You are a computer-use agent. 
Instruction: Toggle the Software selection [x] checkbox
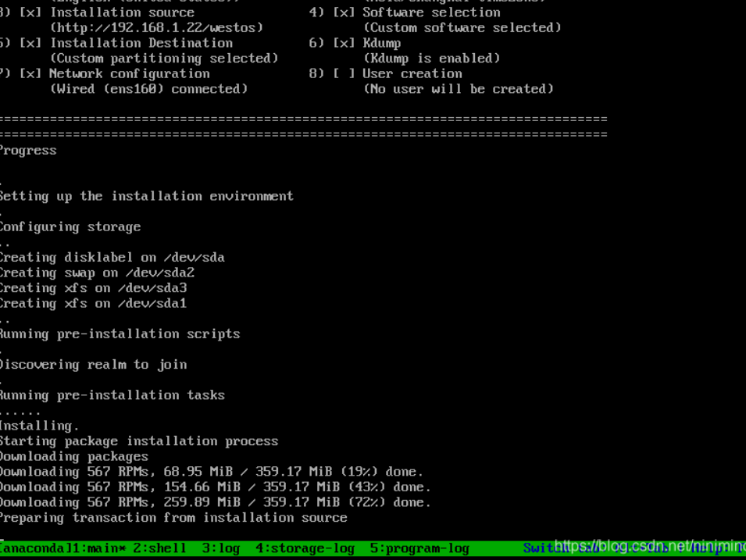click(x=344, y=12)
